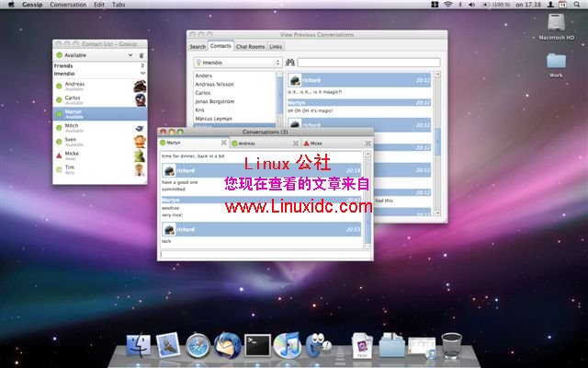Open the Available status dropdown
The height and width of the screenshot is (368, 588).
94,55
